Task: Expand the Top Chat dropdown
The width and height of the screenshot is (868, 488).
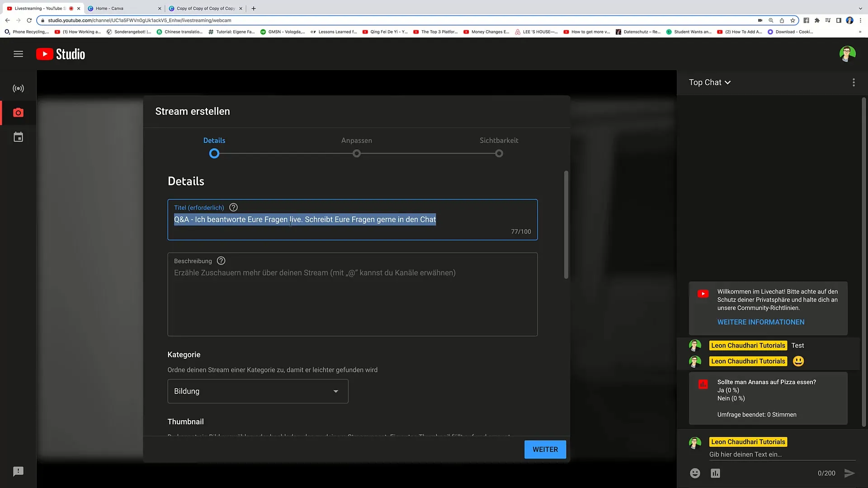Action: tap(711, 82)
